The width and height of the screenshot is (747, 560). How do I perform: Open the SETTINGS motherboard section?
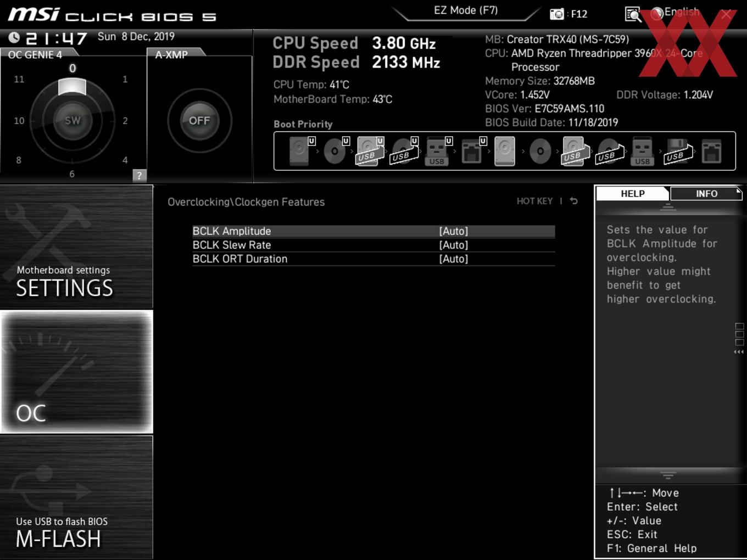click(76, 247)
